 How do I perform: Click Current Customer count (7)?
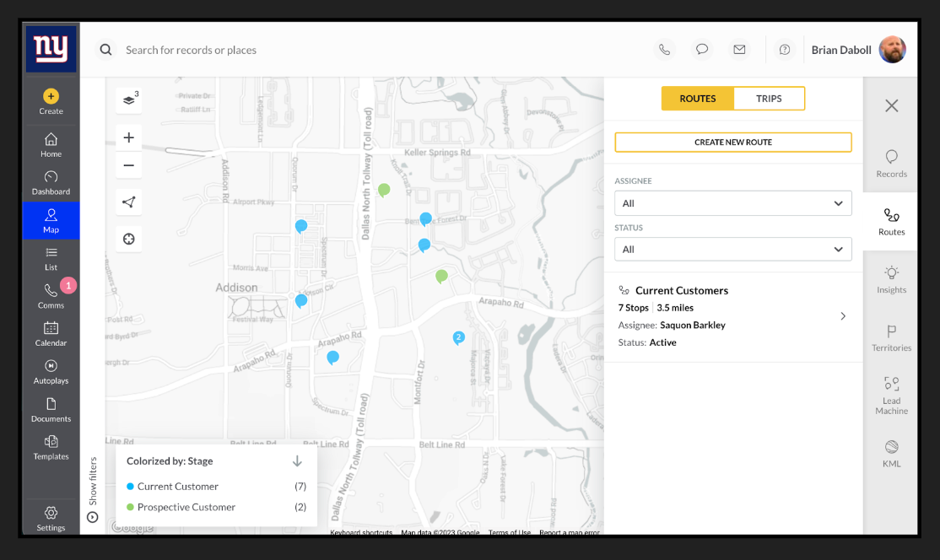[300, 487]
